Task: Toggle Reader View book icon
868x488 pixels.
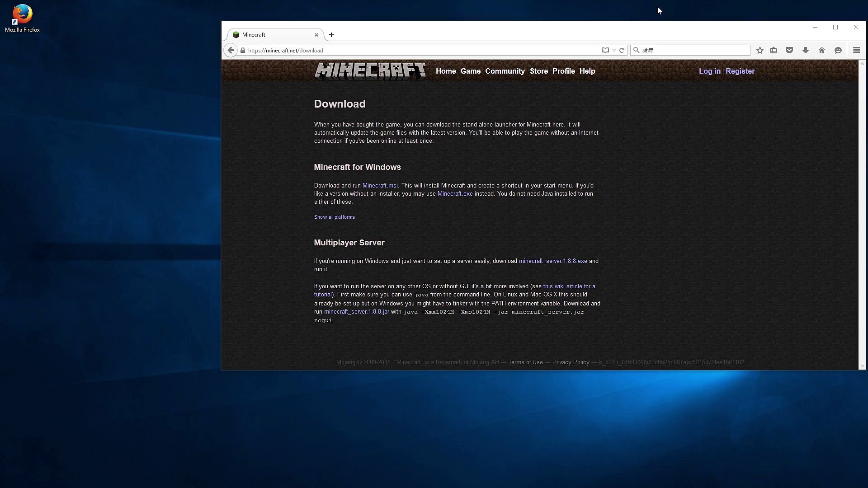Action: (x=605, y=50)
